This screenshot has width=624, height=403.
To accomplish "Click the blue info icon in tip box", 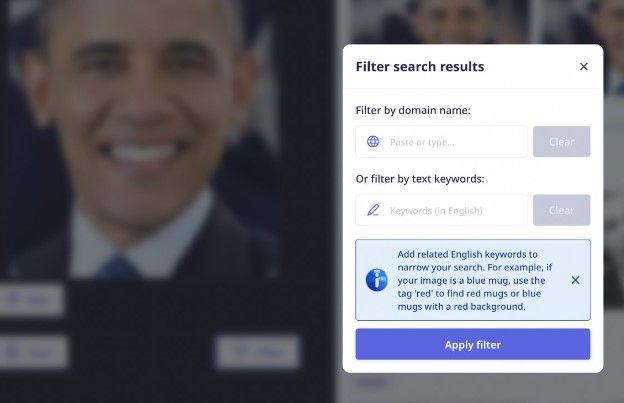I will 376,280.
